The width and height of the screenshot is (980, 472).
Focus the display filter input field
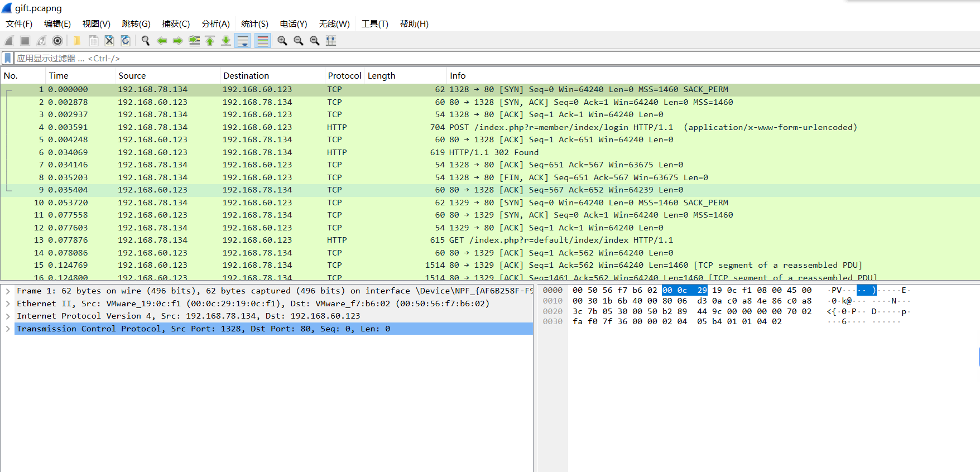point(497,58)
